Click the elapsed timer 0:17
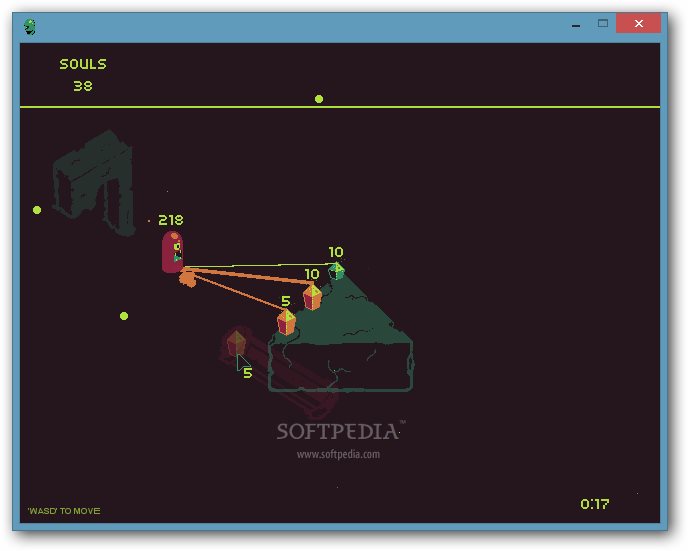688x551 pixels. (595, 504)
